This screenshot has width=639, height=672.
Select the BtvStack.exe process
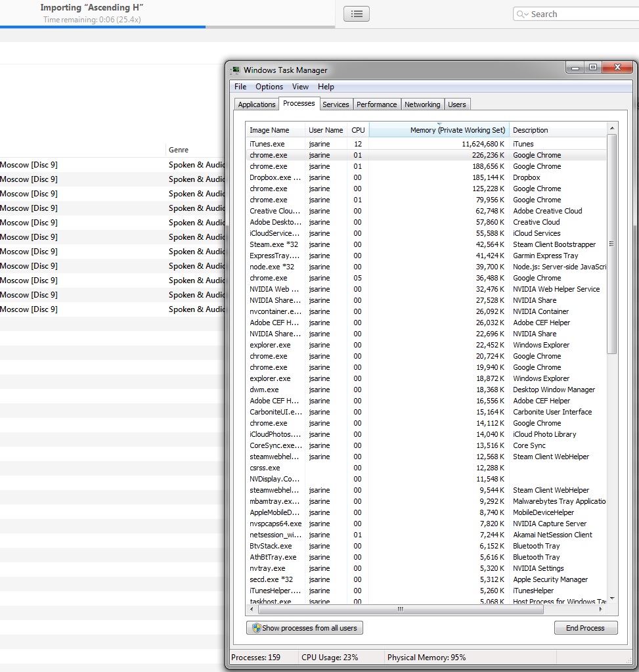426,546
